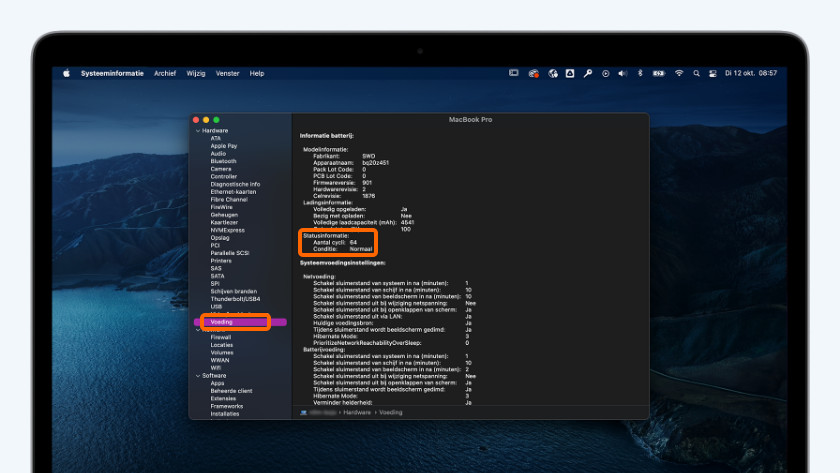Open Spotlight search magnifier icon
840x473 pixels.
pyautogui.click(x=696, y=73)
